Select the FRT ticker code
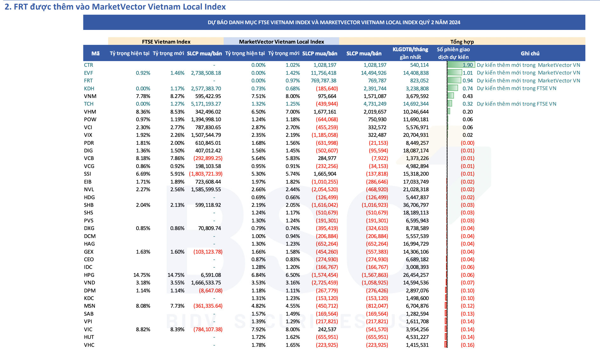 (x=88, y=80)
